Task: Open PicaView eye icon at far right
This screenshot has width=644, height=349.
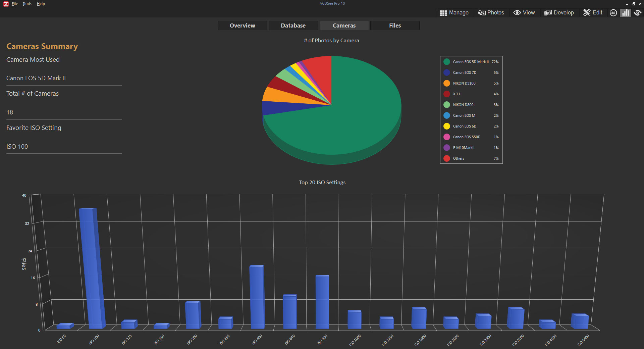Action: pyautogui.click(x=638, y=13)
